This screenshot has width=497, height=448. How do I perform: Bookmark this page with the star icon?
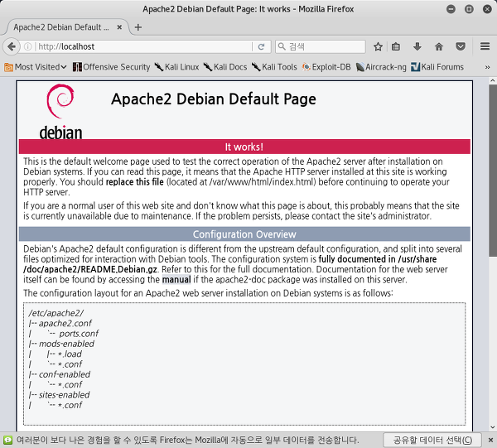coord(378,47)
